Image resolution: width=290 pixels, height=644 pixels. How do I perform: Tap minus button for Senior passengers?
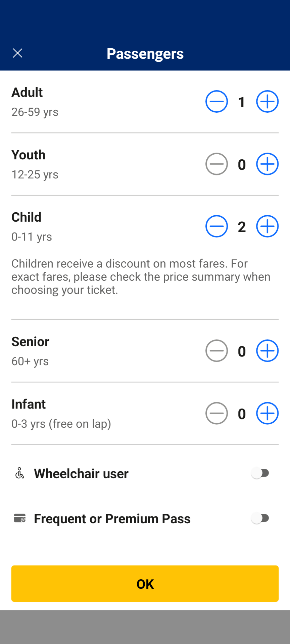(216, 351)
